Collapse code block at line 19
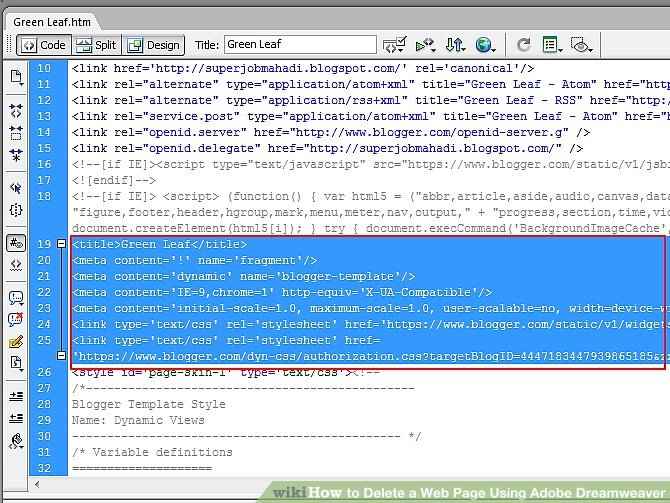This screenshot has height=503, width=670. click(61, 244)
